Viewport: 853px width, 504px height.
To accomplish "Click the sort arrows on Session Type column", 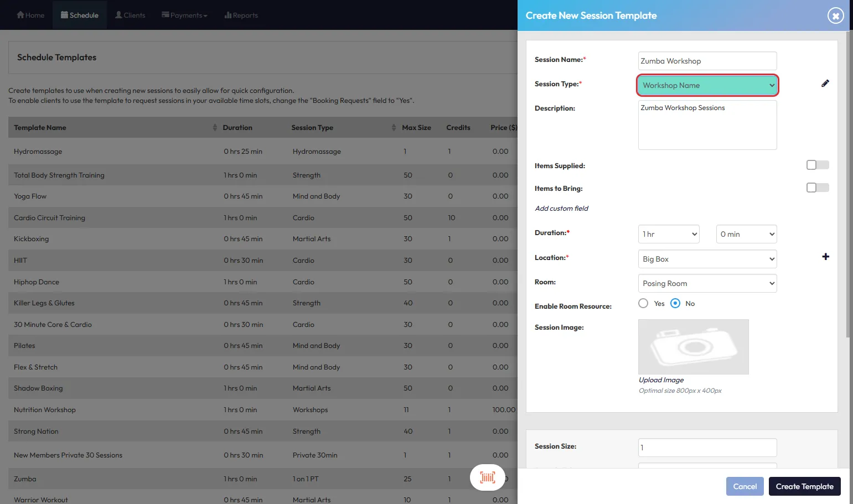I will (x=394, y=128).
